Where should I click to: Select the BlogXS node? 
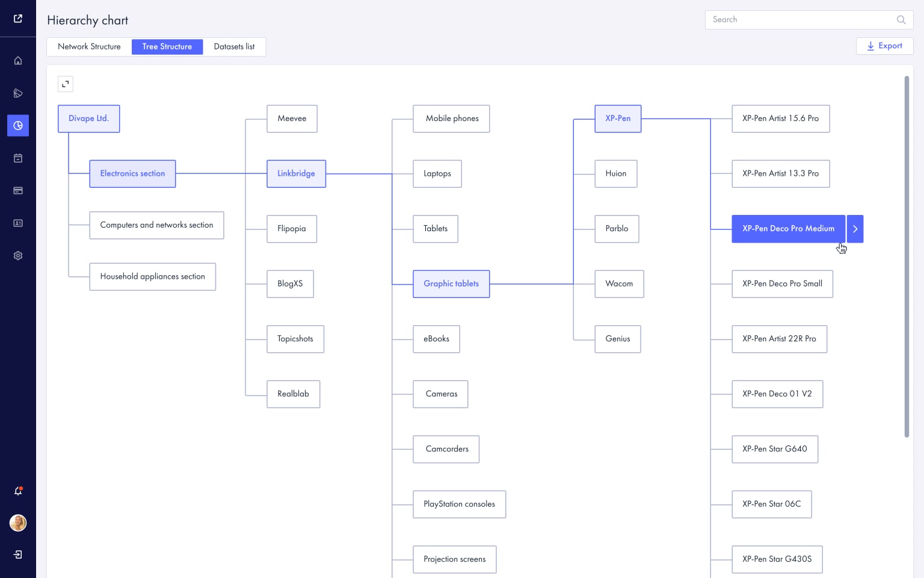[x=290, y=284]
